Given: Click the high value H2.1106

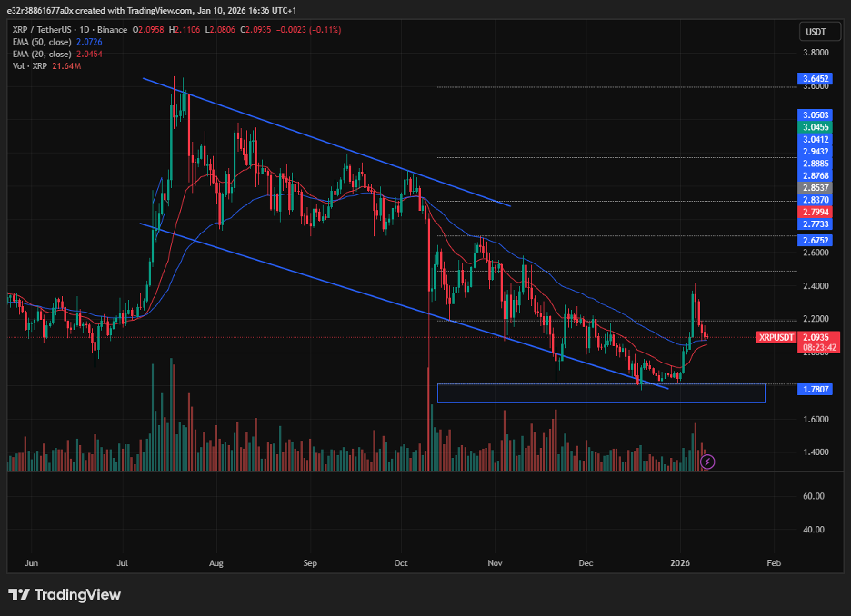Looking at the screenshot, I should (184, 30).
